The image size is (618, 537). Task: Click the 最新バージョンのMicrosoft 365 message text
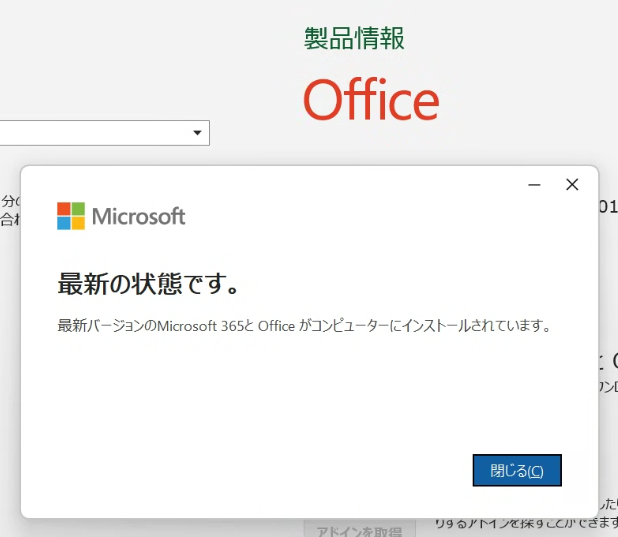(304, 326)
